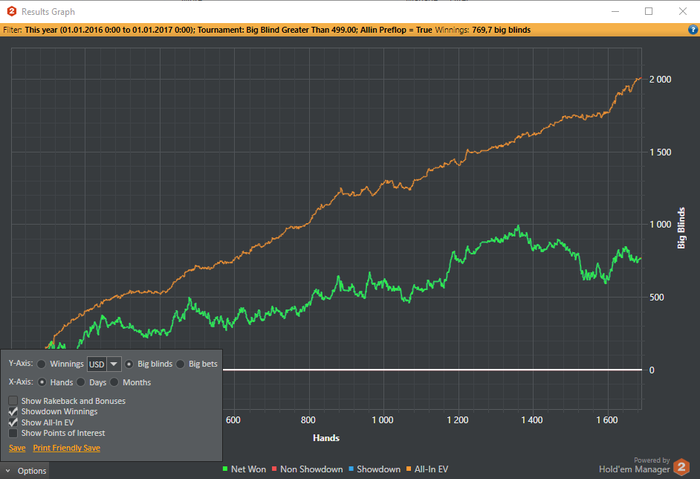This screenshot has width=700, height=479.
Task: Click the Hold'em Manager 2 logo
Action: [x=681, y=467]
